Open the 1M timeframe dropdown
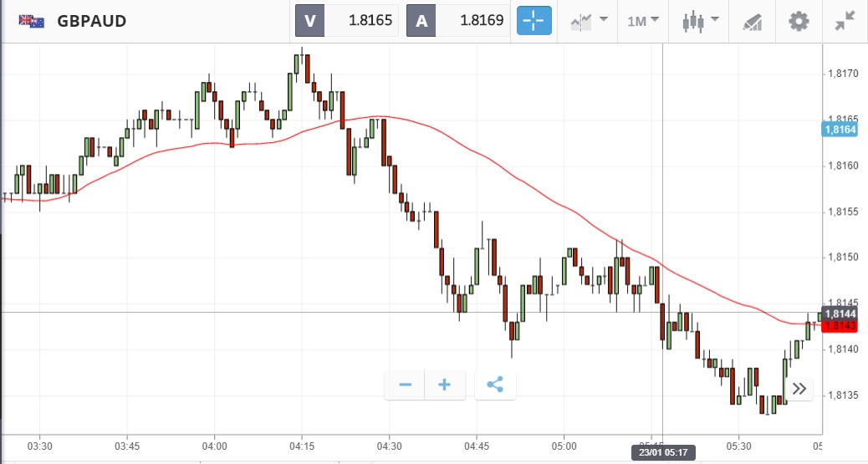This screenshot has height=464, width=868. point(642,21)
